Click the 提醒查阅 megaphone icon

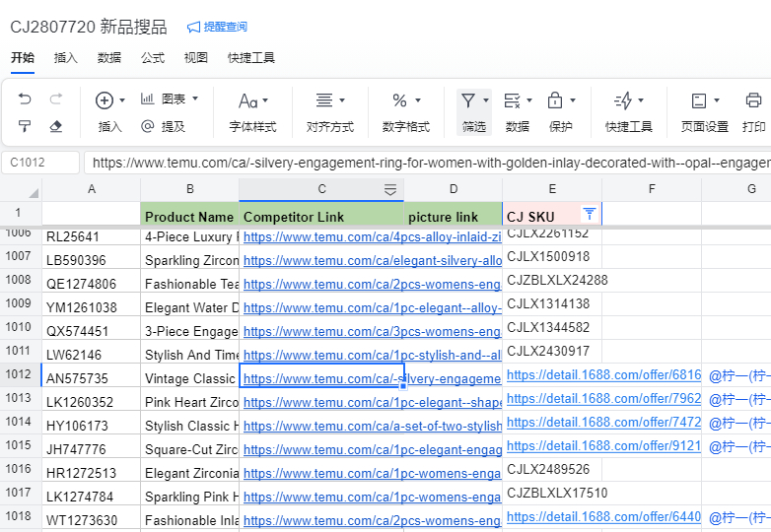(x=194, y=27)
